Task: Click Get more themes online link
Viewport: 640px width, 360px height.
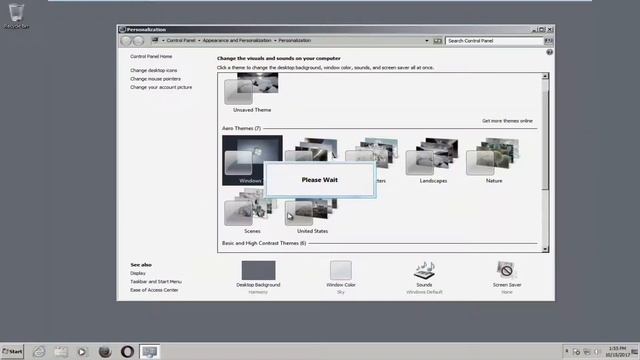Action: 507,121
